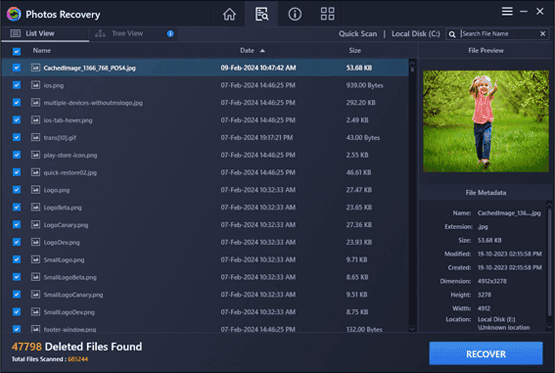
Task: Open the Home screen icon
Action: click(229, 14)
